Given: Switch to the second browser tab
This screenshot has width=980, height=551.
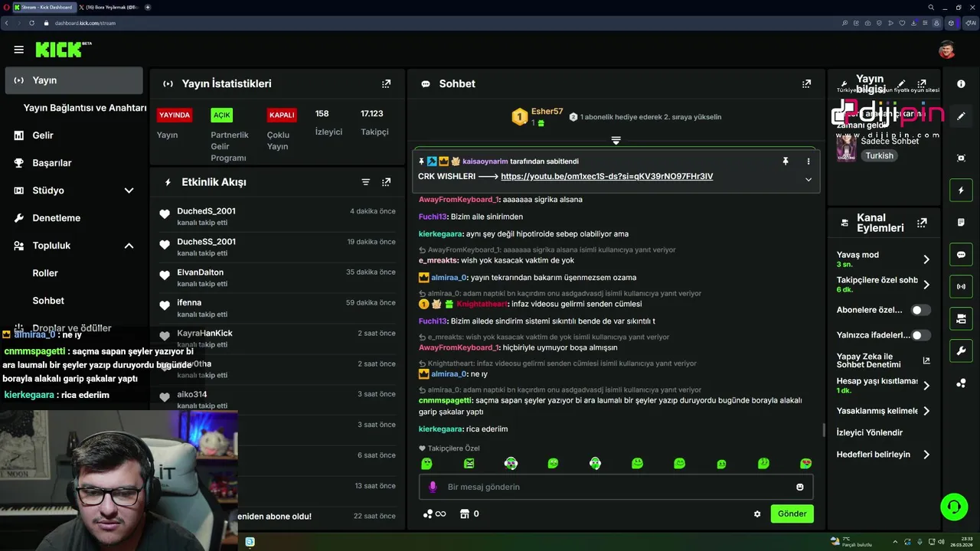Looking at the screenshot, I should [109, 7].
